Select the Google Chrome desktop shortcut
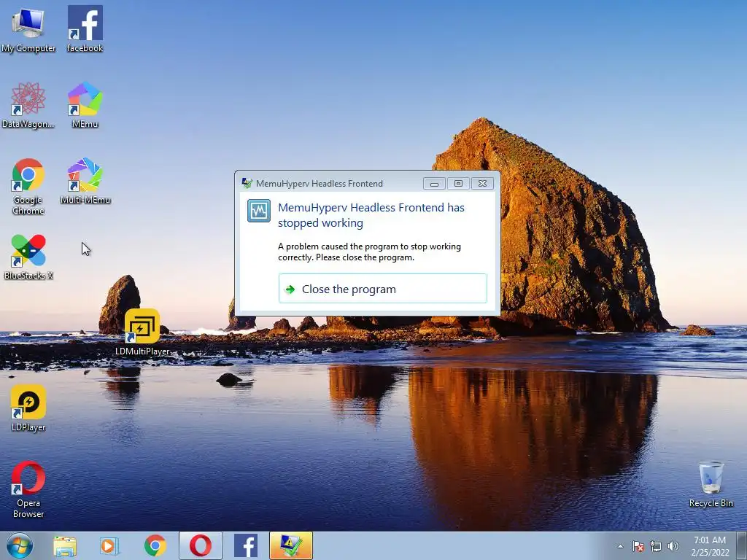747x560 pixels. tap(28, 187)
